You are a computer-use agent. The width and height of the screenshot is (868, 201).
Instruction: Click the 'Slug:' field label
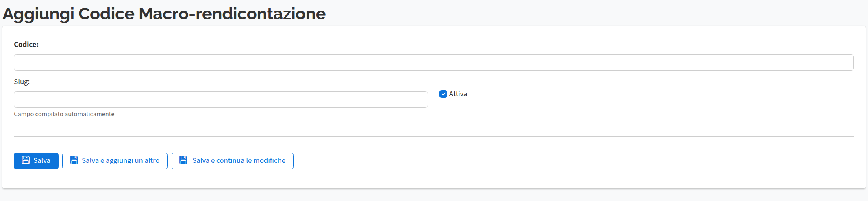click(x=22, y=82)
